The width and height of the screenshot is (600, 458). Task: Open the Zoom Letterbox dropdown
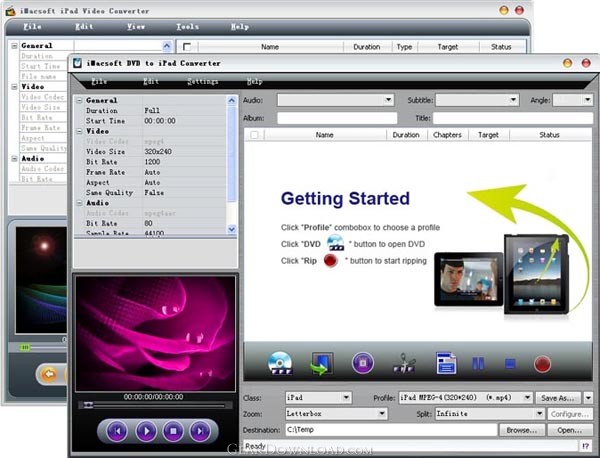click(336, 414)
